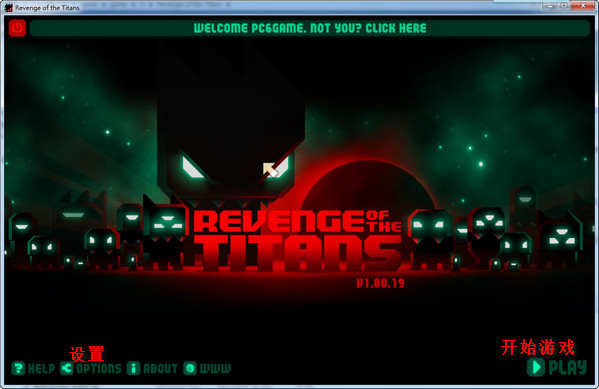Minimize the game window

pos(550,6)
